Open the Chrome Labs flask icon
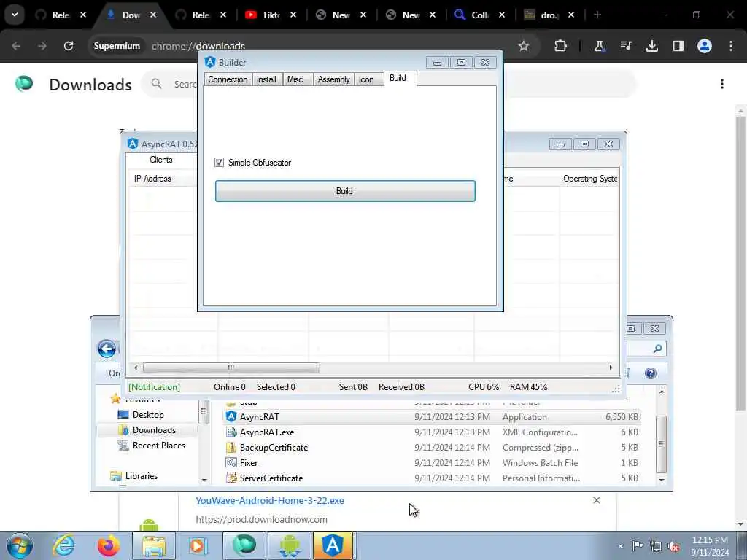The width and height of the screenshot is (747, 560). [x=599, y=46]
